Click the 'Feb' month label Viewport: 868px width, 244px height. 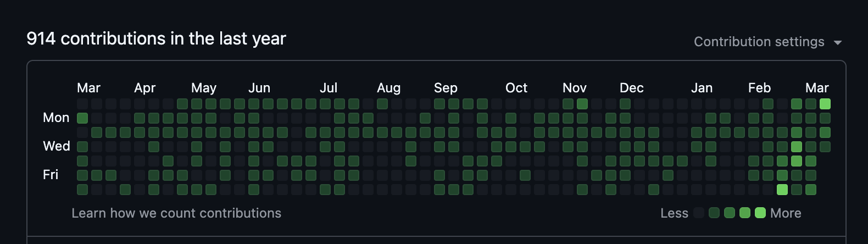coord(760,88)
